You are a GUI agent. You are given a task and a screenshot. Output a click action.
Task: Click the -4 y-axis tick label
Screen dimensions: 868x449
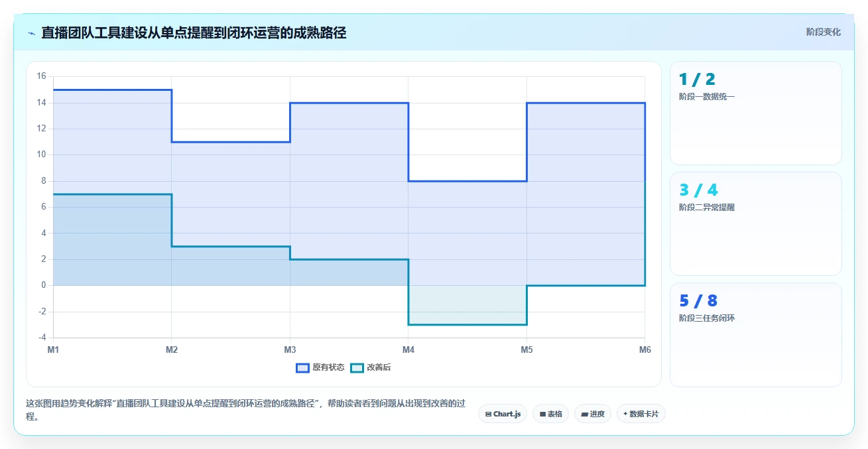[x=41, y=338]
